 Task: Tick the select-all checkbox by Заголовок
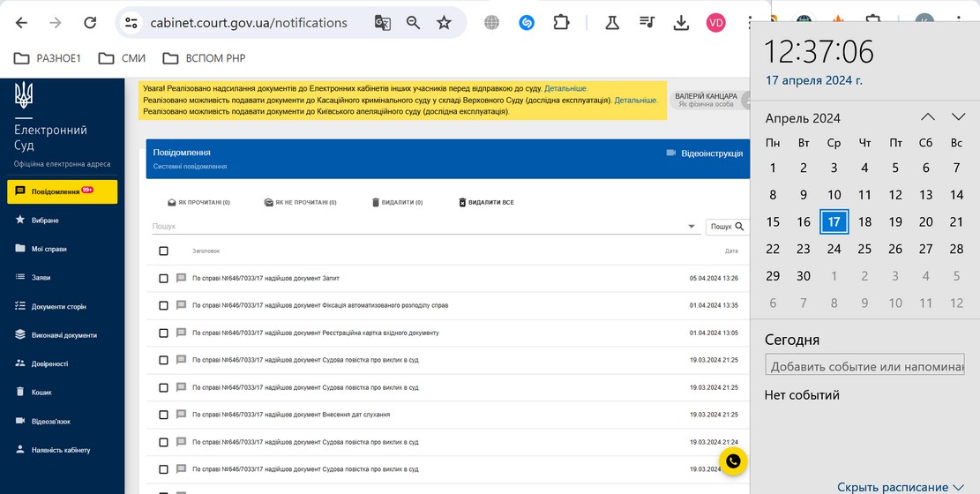(164, 251)
